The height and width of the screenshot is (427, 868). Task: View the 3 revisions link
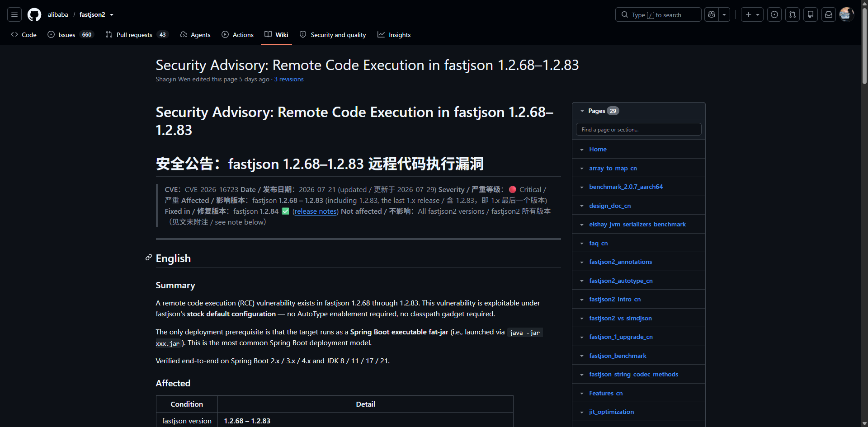(x=289, y=80)
